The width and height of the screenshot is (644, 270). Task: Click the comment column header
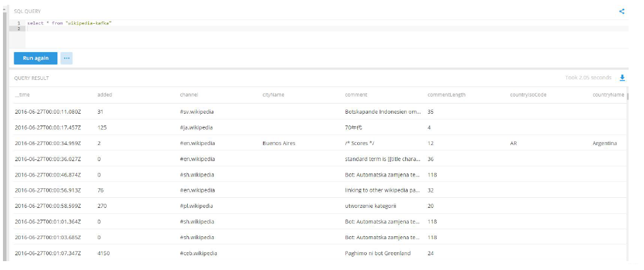click(x=356, y=95)
